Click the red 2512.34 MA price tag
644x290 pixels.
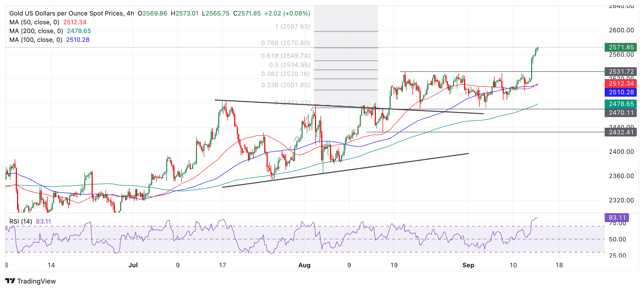point(620,83)
